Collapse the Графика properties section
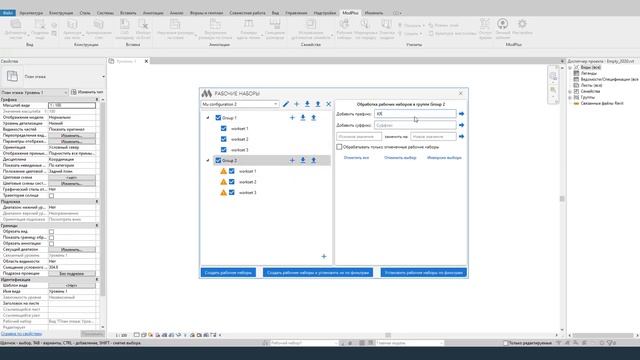 pos(97,100)
